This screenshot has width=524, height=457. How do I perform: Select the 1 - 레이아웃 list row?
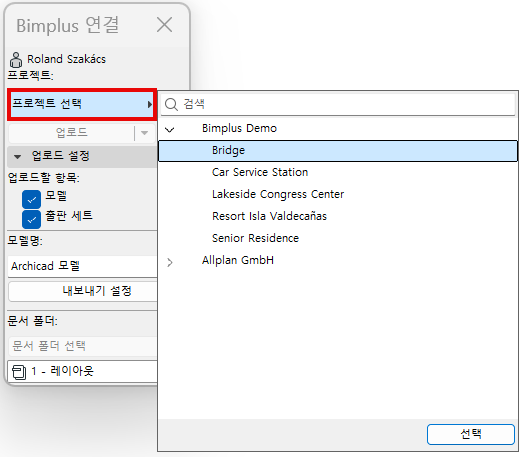tap(83, 371)
